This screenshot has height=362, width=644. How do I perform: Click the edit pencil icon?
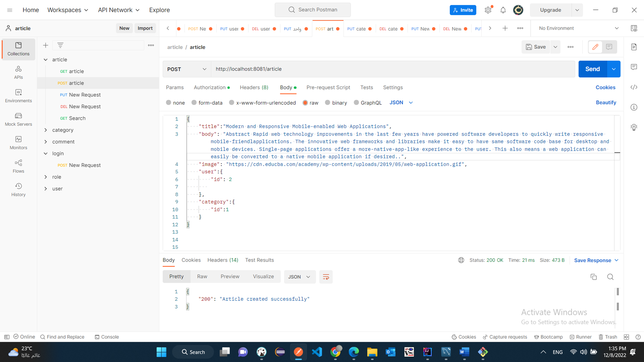[x=595, y=47]
